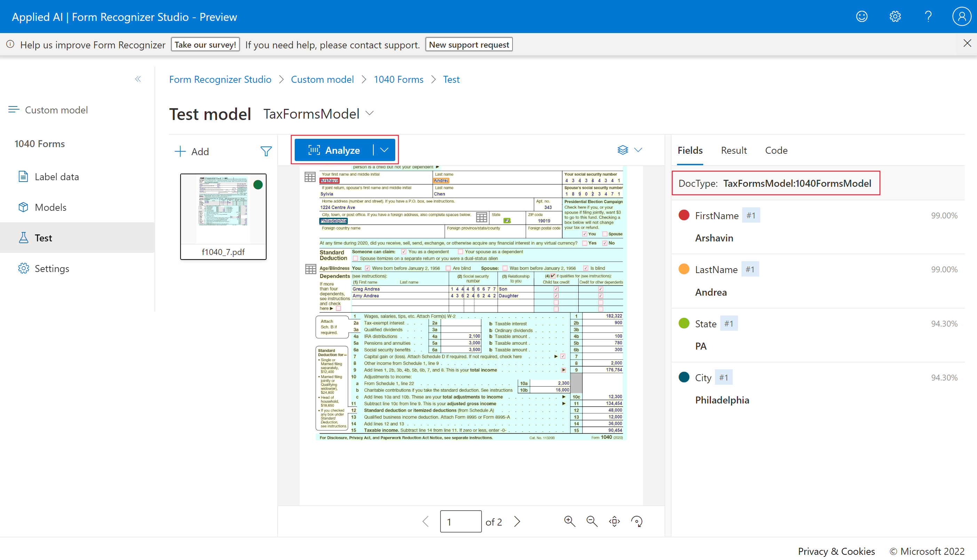The width and height of the screenshot is (977, 560).
Task: Click the table icon near State field
Action: [x=482, y=217]
